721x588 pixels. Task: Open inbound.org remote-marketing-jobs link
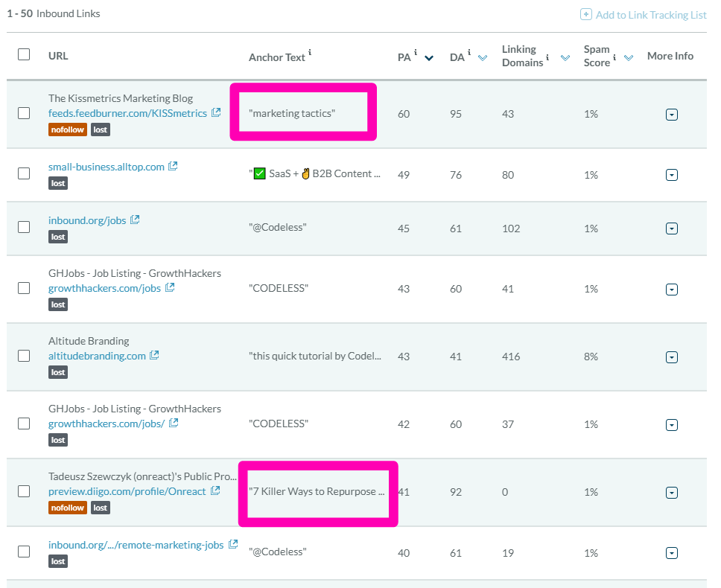[136, 545]
